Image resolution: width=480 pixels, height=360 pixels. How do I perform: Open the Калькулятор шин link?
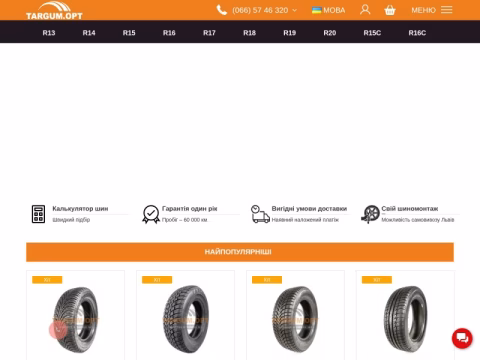click(80, 209)
